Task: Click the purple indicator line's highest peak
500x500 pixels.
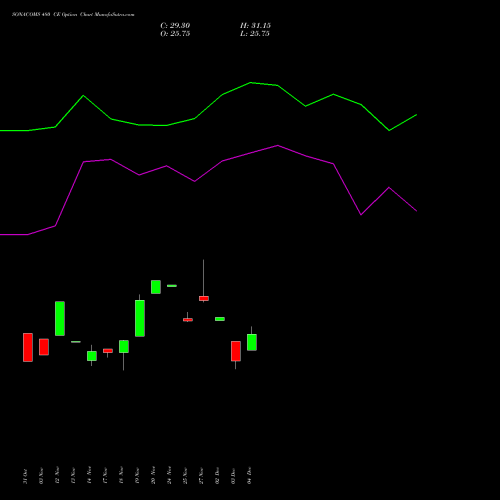Action: point(278,145)
